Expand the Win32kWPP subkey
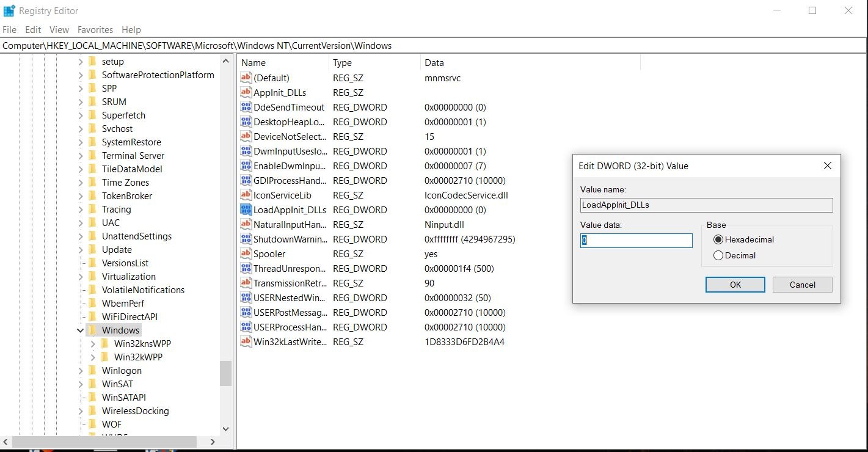Screen dimensions: 868x452 (x=93, y=357)
